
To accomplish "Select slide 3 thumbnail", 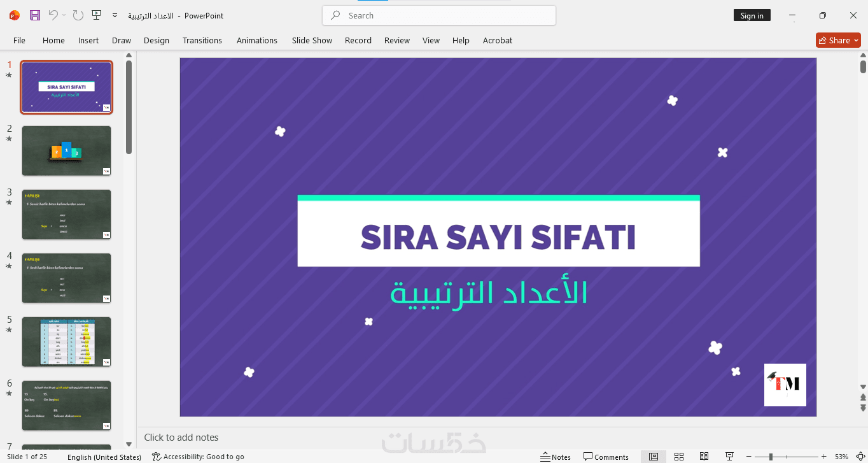I will point(67,215).
